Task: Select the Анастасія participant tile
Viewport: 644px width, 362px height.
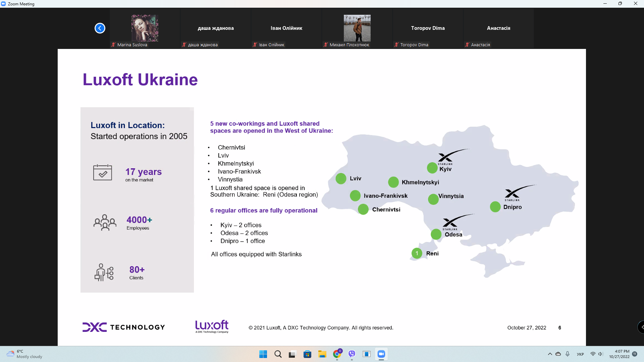Action: (x=499, y=28)
